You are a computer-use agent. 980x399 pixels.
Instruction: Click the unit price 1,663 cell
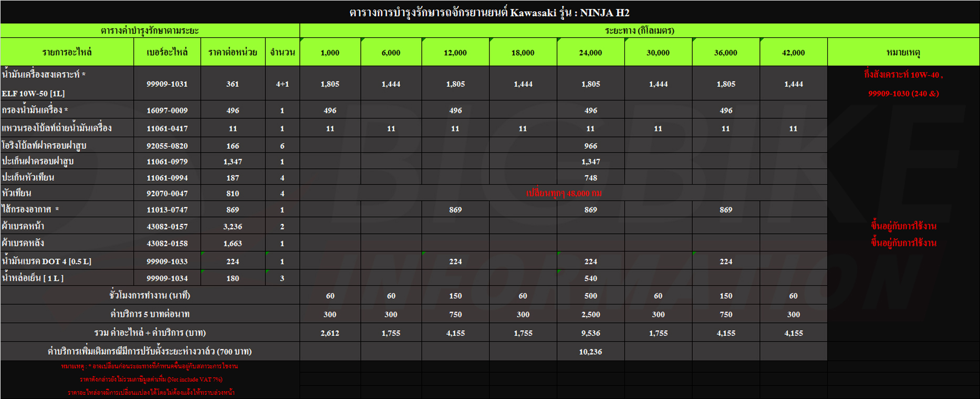[233, 243]
